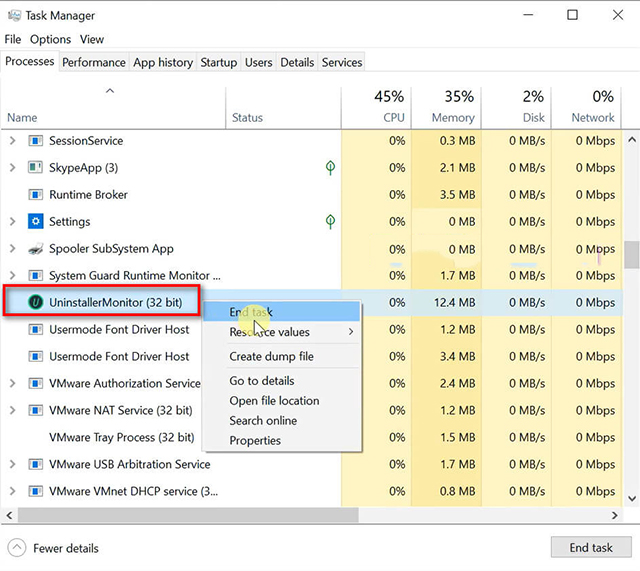Click the VMware VMnet DHCP service icon
The width and height of the screenshot is (640, 571).
[36, 491]
